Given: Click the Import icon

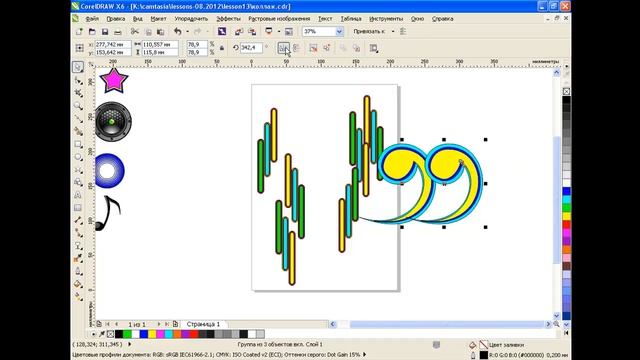Looking at the screenshot, I should click(x=239, y=31).
